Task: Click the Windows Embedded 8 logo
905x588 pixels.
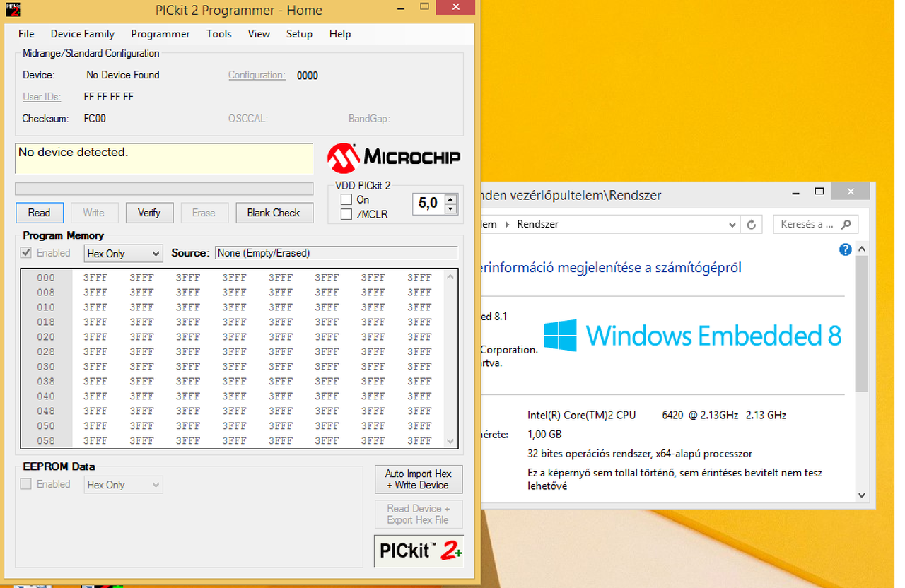Action: 693,335
